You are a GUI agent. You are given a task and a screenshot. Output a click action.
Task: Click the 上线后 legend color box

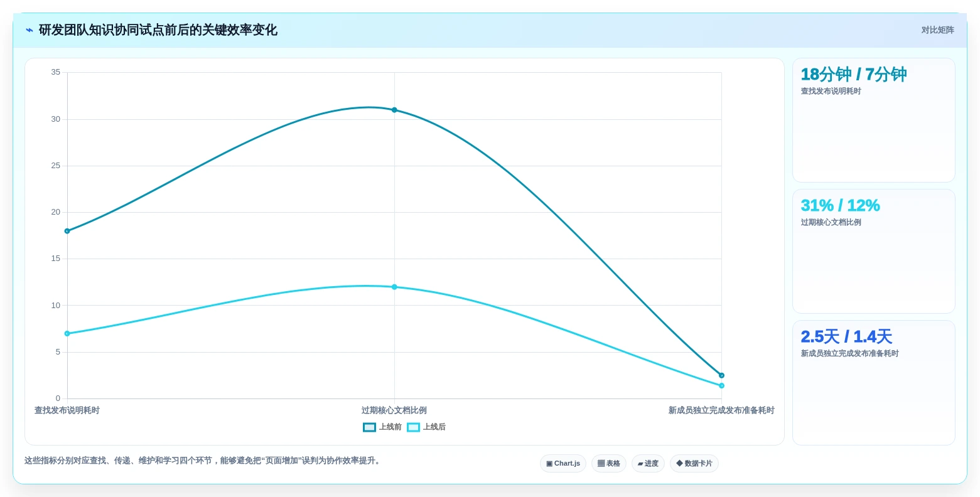click(413, 427)
